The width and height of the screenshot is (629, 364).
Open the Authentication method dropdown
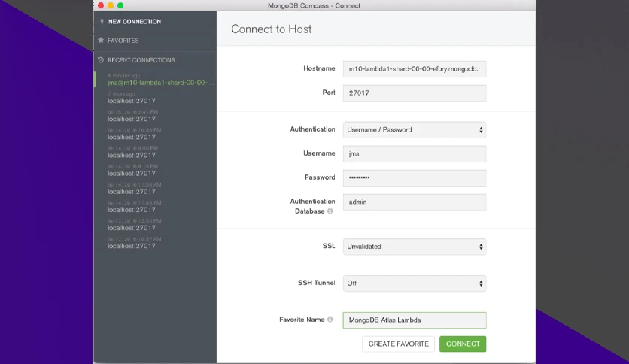pyautogui.click(x=415, y=130)
